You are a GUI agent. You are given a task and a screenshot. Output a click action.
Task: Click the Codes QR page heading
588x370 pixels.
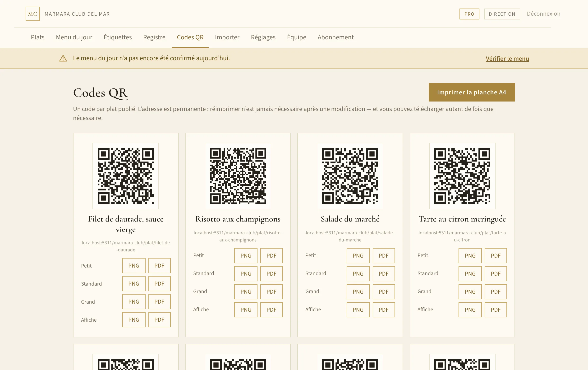[x=100, y=93]
